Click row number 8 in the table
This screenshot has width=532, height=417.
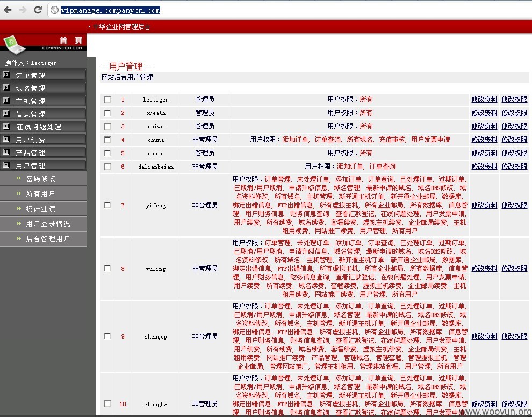[x=123, y=269]
